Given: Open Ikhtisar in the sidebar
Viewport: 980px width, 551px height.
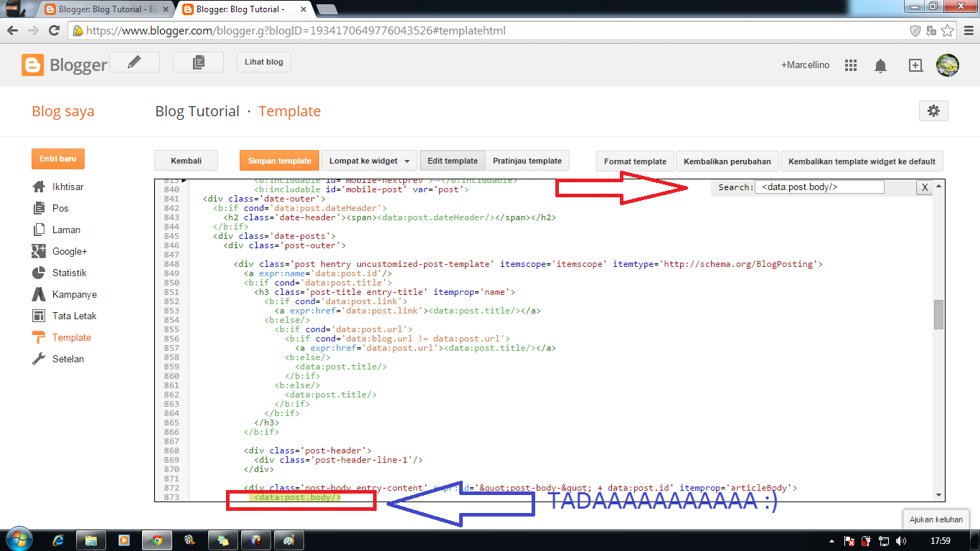Looking at the screenshot, I should 67,187.
